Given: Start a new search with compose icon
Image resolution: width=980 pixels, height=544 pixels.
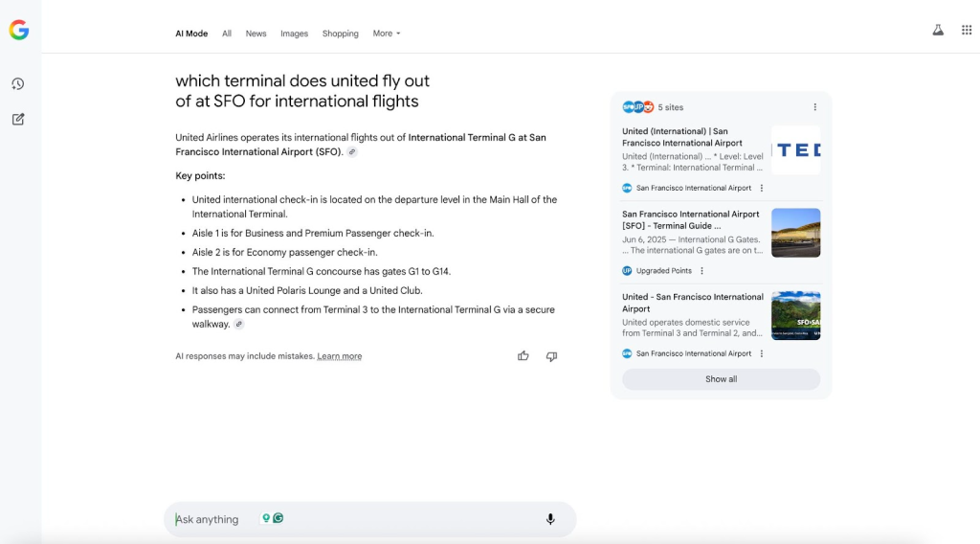Looking at the screenshot, I should point(18,120).
